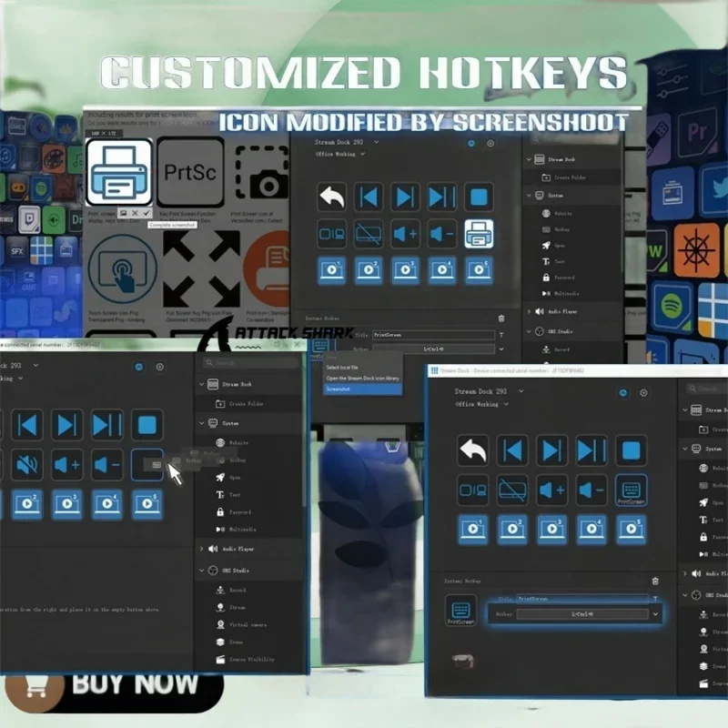The width and height of the screenshot is (728, 728).
Task: Click play/pause key in bottom-right window
Action: click(x=591, y=450)
